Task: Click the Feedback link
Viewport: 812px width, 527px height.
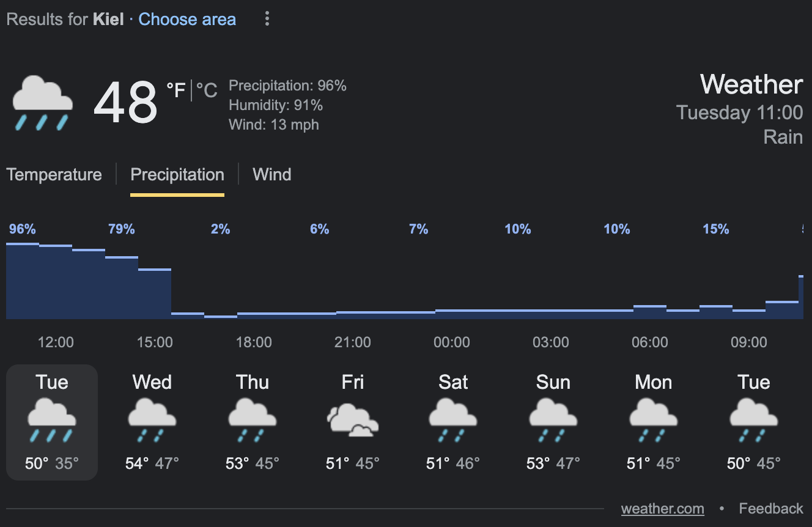Action: coord(770,509)
